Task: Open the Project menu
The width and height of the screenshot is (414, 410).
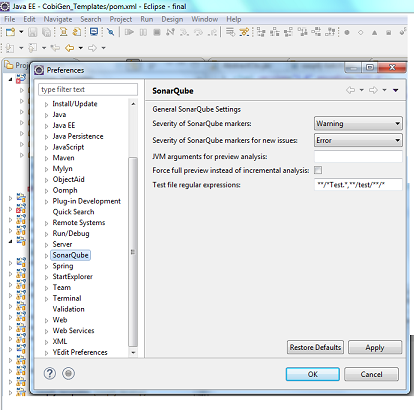Action: (x=121, y=19)
